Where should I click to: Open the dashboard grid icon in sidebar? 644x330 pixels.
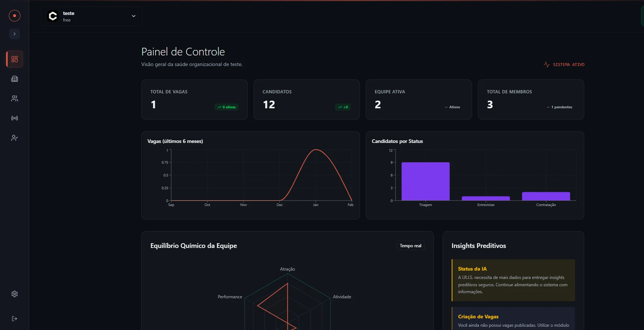tap(14, 59)
